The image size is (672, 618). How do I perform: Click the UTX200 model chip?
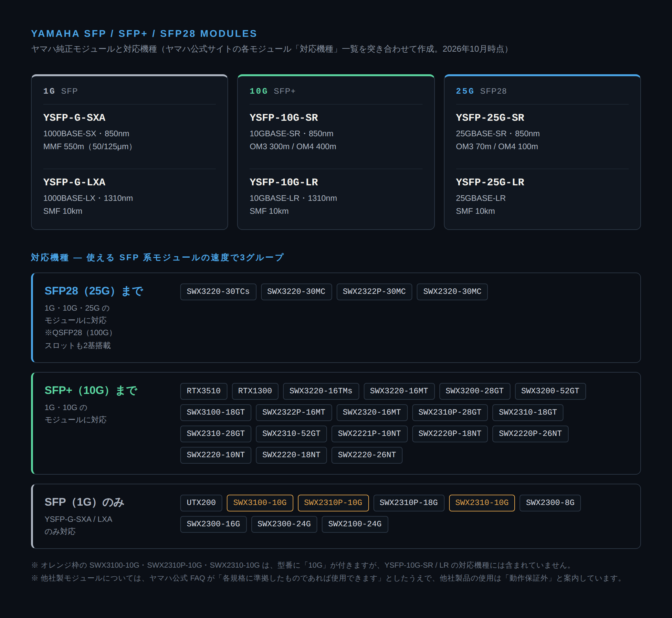point(201,503)
